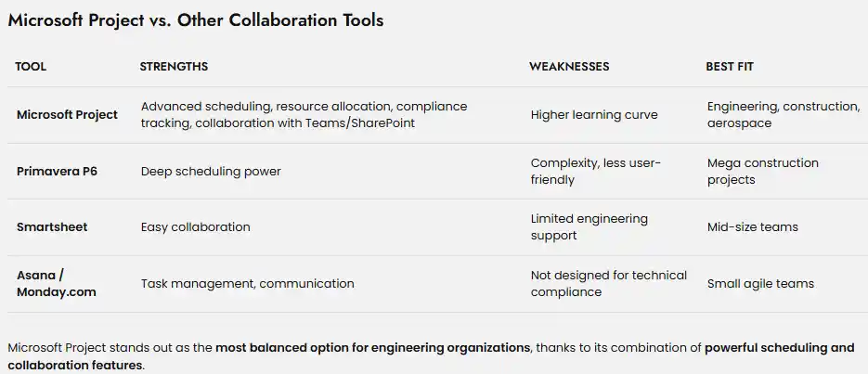Click the 'Easy collaboration' cell
This screenshot has height=374, width=868.
click(x=195, y=226)
